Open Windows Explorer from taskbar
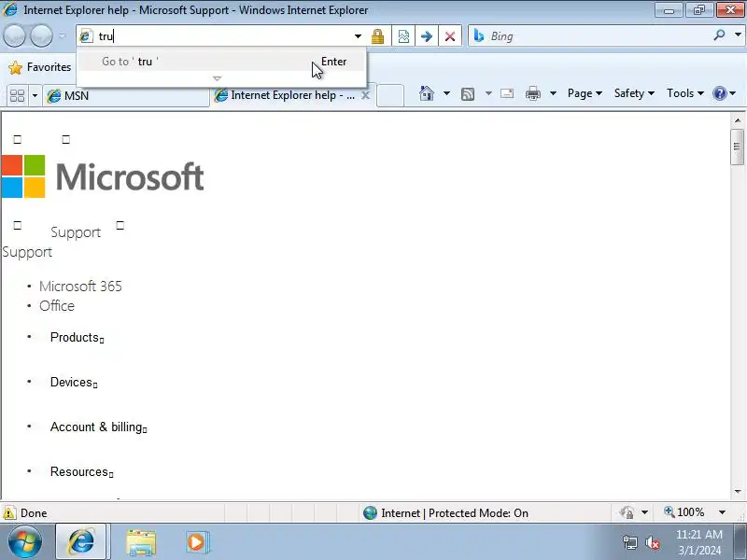747x560 pixels. [x=141, y=542]
